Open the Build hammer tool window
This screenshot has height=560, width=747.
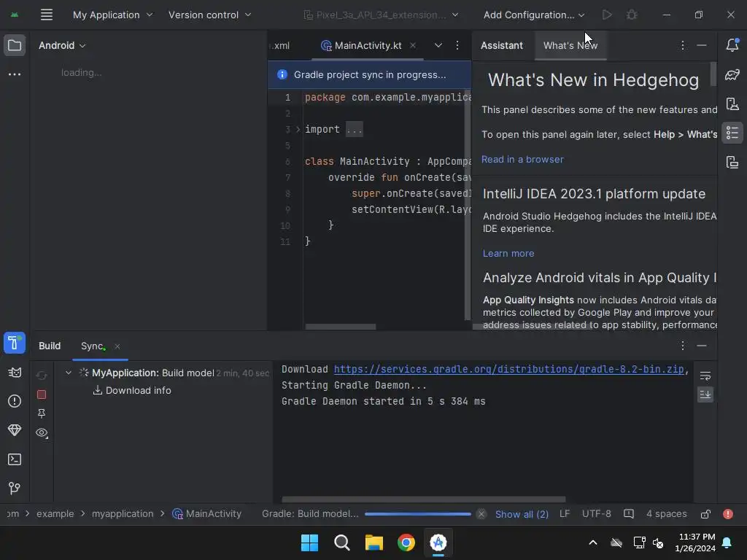15,343
